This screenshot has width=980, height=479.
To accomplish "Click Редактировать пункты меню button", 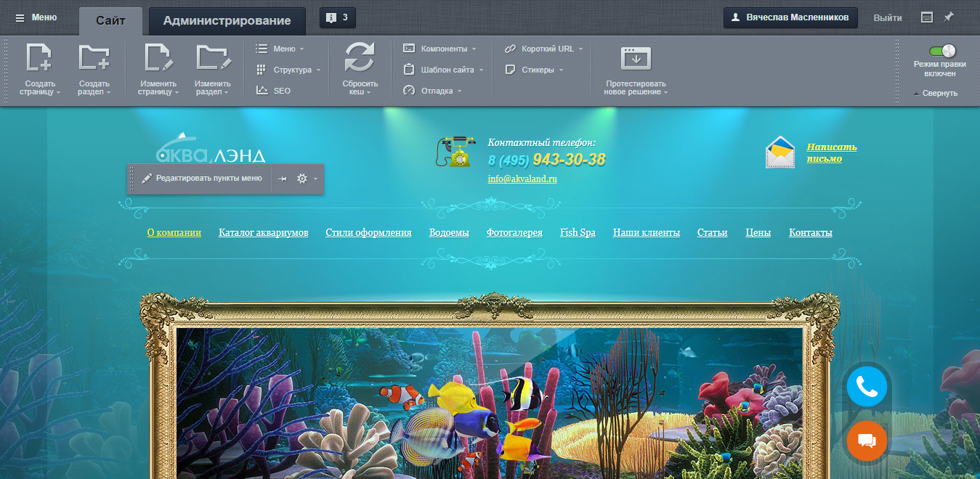I will [x=201, y=179].
